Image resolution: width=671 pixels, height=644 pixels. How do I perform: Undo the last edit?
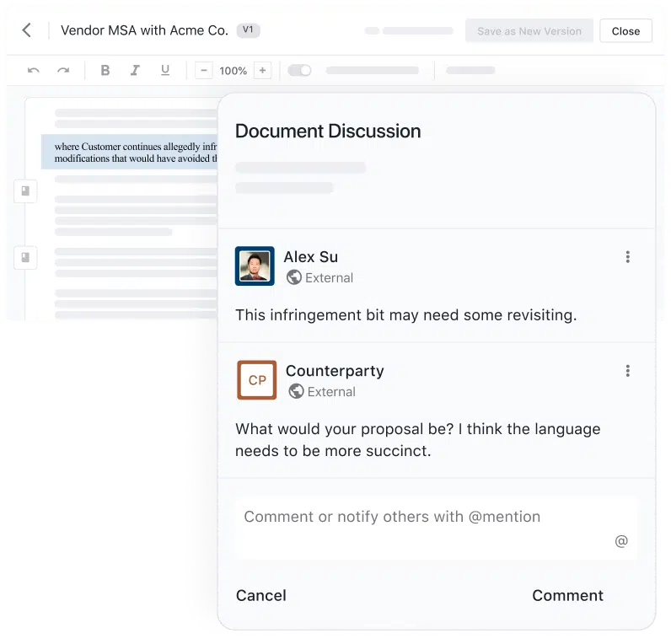coord(34,71)
